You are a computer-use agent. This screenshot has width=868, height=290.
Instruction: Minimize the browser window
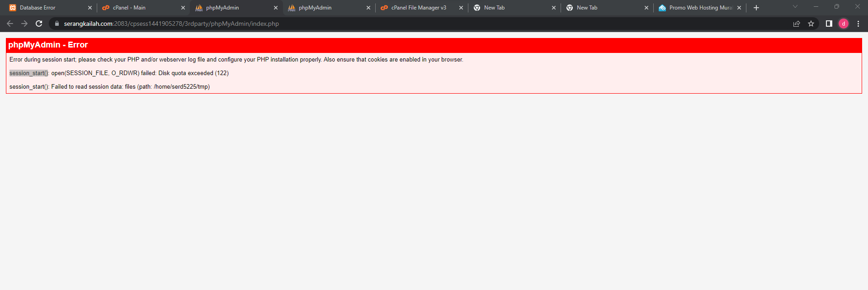coord(816,6)
